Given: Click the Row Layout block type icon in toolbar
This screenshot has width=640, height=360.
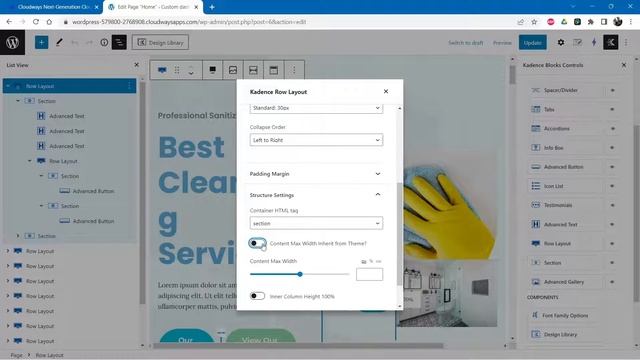Looking at the screenshot, I should click(162, 70).
